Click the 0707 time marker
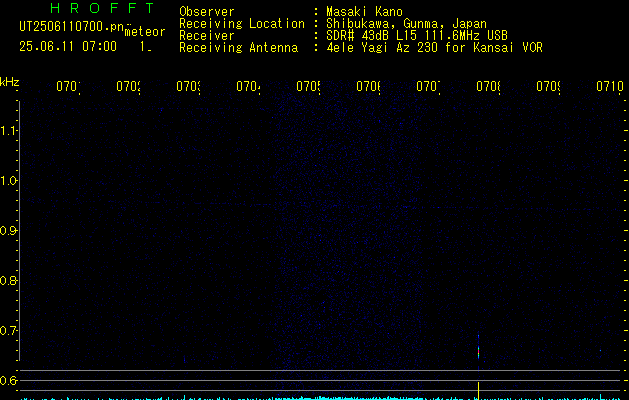The width and height of the screenshot is (629, 400). tap(428, 86)
